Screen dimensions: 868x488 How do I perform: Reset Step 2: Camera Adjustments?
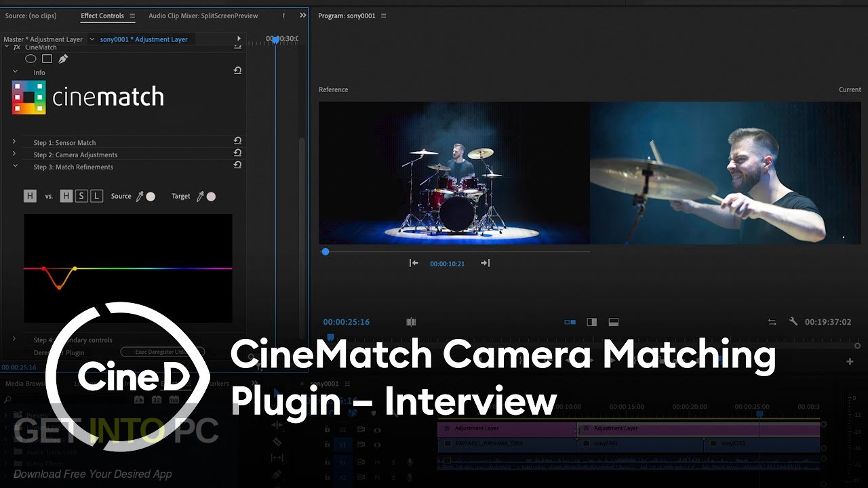point(237,152)
